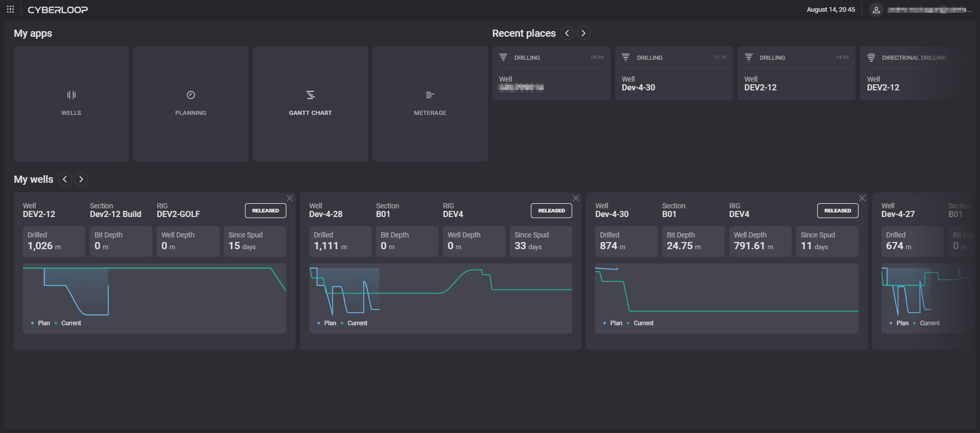The height and width of the screenshot is (433, 980).
Task: Remove the DEV2-12 well card
Action: pos(290,198)
